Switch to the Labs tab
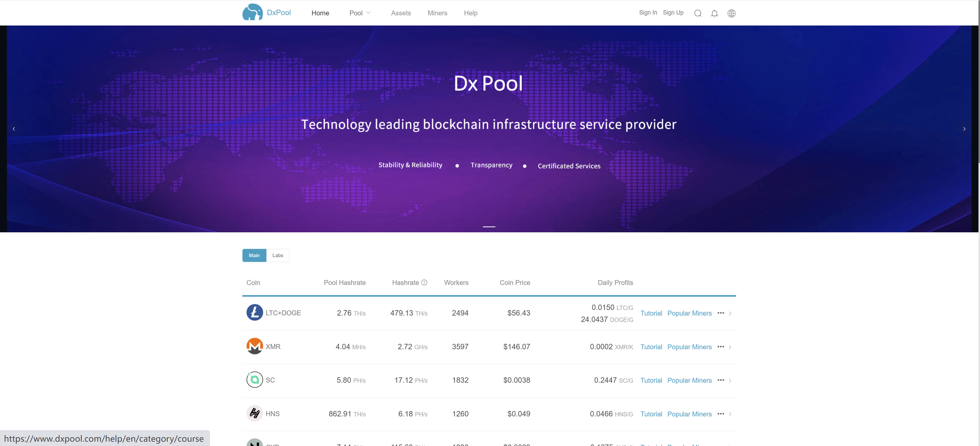 tap(278, 255)
